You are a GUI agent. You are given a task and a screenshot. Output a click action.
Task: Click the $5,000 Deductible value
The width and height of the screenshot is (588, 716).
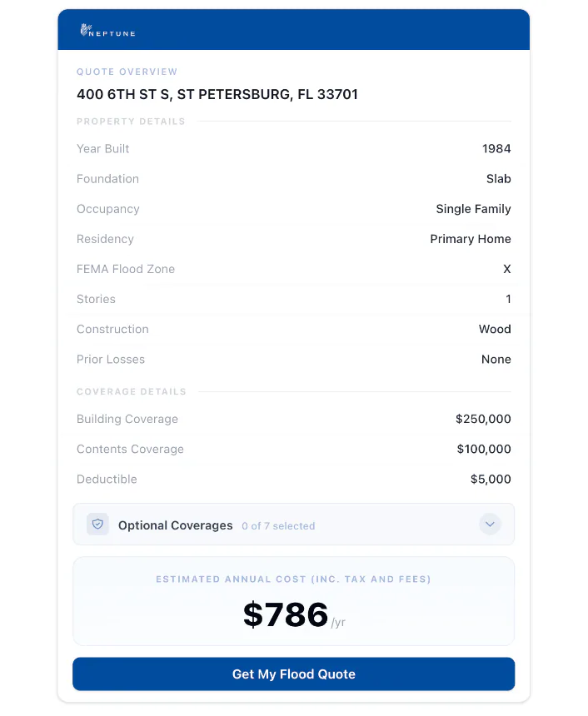[491, 479]
